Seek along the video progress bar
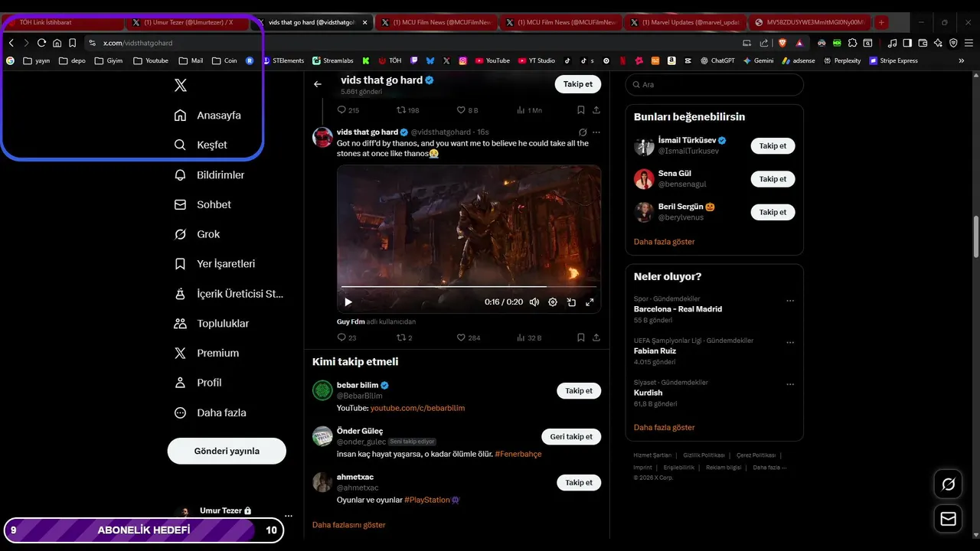Image resolution: width=980 pixels, height=551 pixels. (x=469, y=287)
